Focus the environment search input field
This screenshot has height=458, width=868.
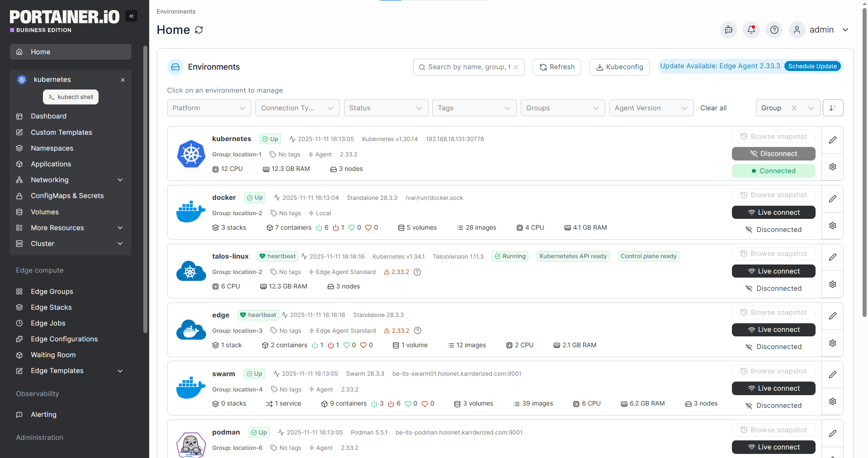[x=468, y=67]
